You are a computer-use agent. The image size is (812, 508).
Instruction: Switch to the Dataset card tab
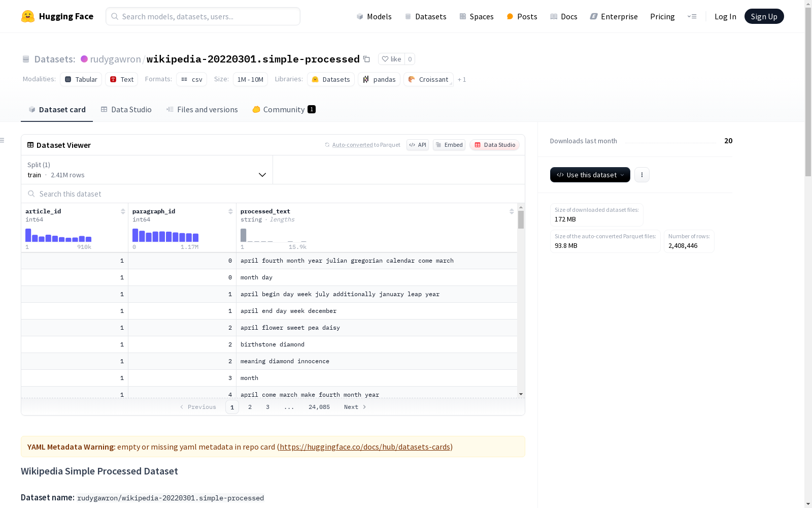(x=57, y=109)
